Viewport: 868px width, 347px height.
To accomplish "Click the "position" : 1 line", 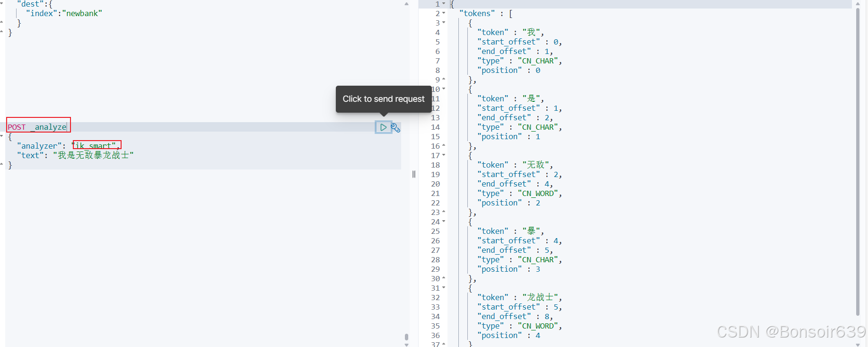I will pyautogui.click(x=509, y=136).
